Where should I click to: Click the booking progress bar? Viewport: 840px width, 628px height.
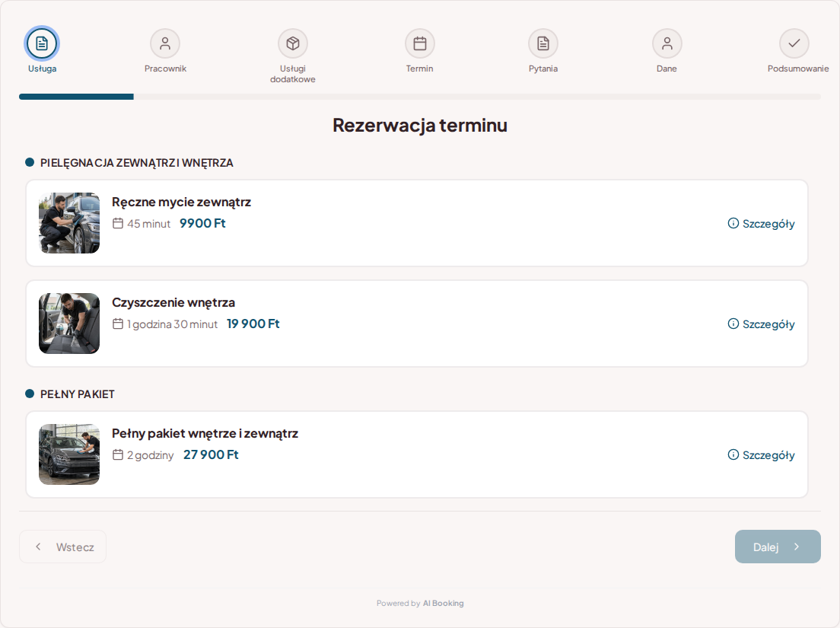(x=419, y=97)
